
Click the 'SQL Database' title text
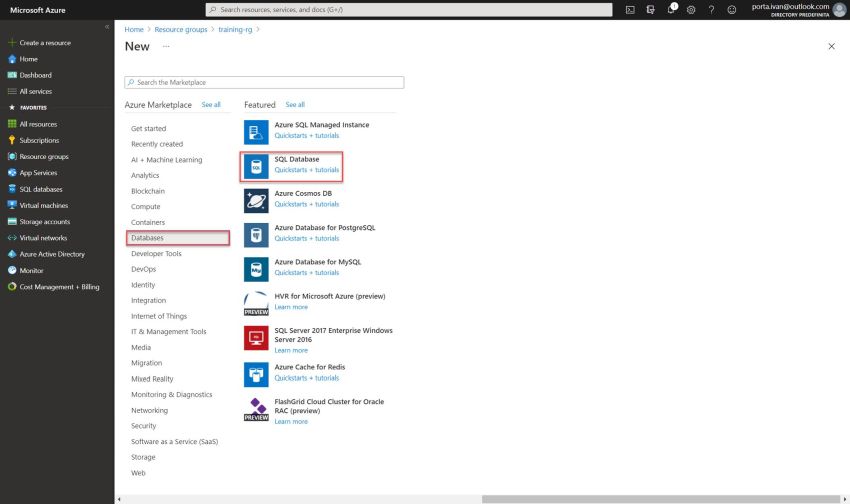click(297, 159)
